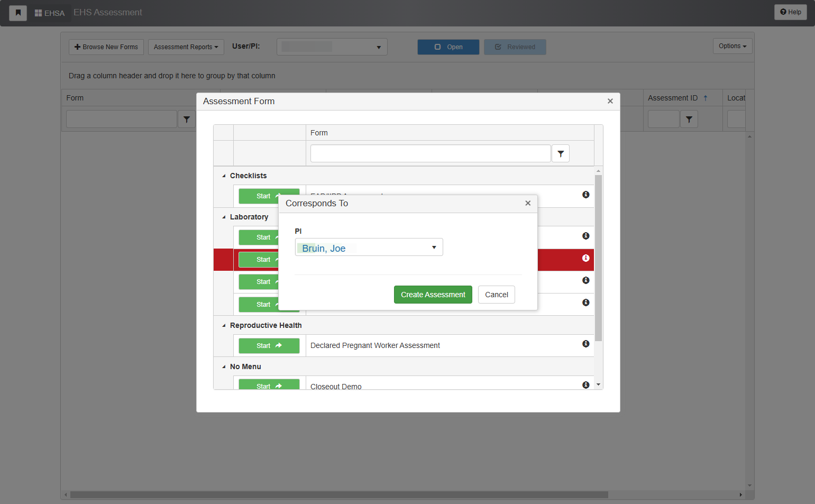Image resolution: width=815 pixels, height=504 pixels.
Task: Close the Assessment Form dialog
Action: pyautogui.click(x=610, y=101)
